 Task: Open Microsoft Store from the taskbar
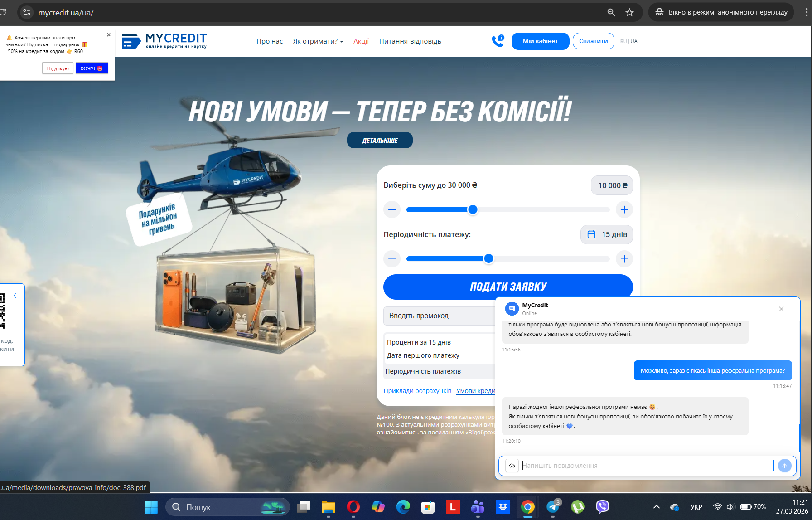point(428,507)
